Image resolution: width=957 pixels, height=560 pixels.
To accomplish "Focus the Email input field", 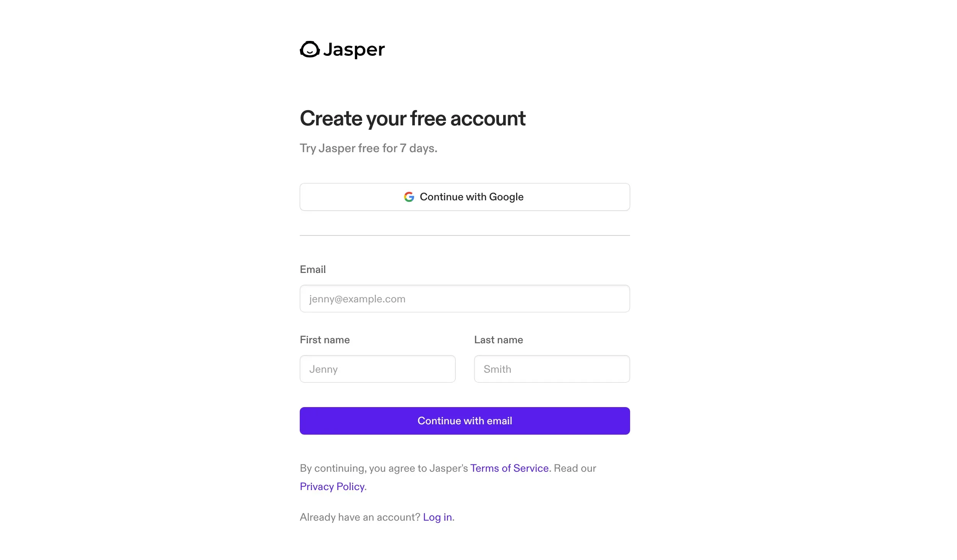I will click(x=465, y=299).
